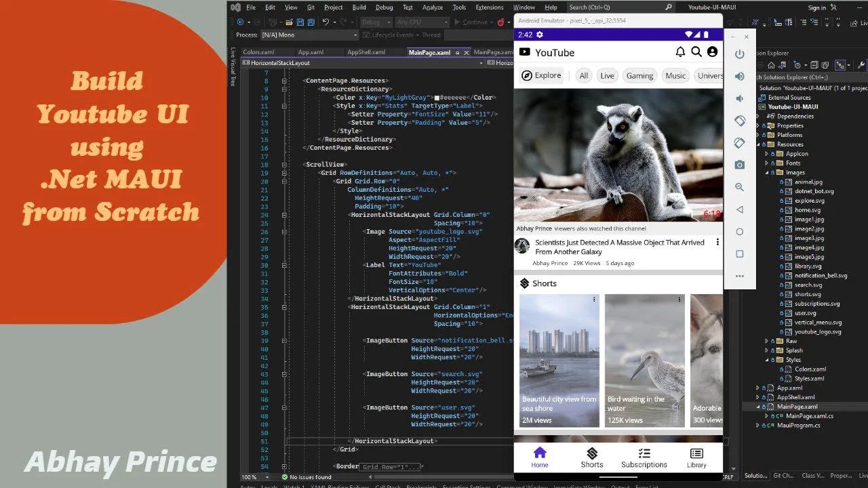Click the #eeeeee color swatch in the code

437,98
